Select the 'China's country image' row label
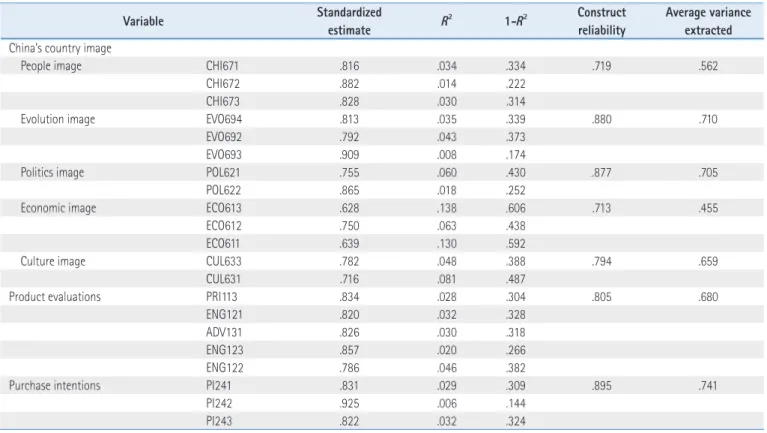767x433 pixels. [x=60, y=48]
